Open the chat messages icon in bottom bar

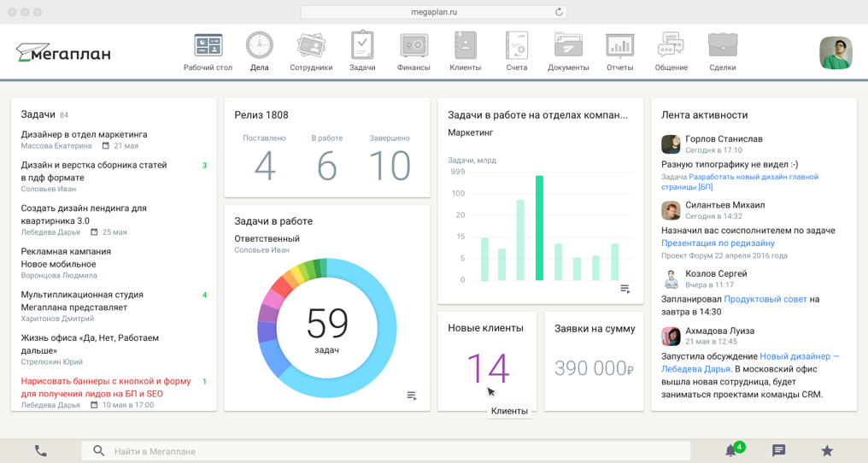tap(778, 450)
